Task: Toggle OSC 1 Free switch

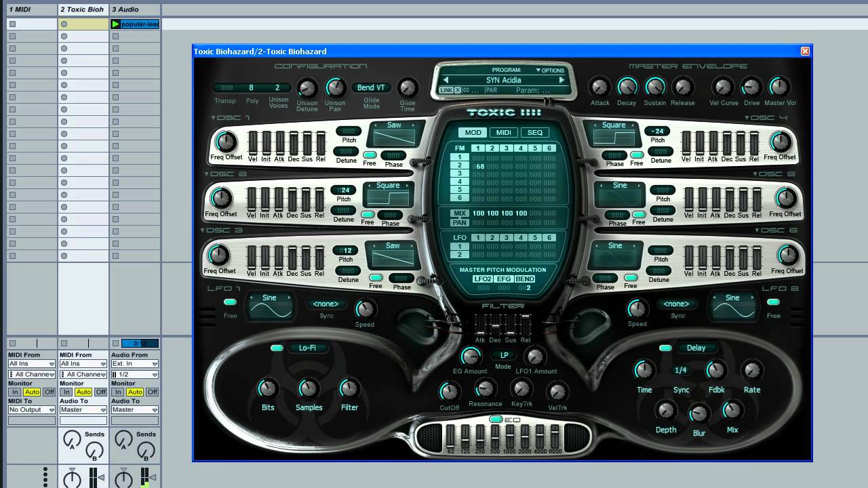Action: 370,155
